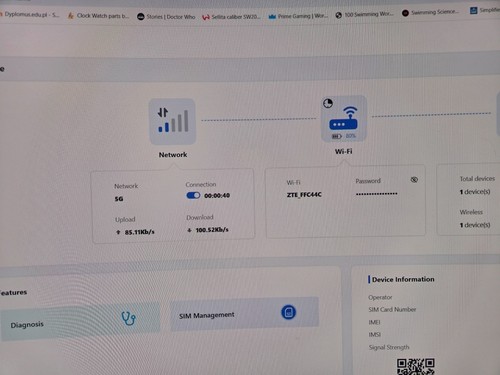Open the Dyplomus.edu.pl bookmark
The height and width of the screenshot is (375, 500).
pyautogui.click(x=30, y=15)
